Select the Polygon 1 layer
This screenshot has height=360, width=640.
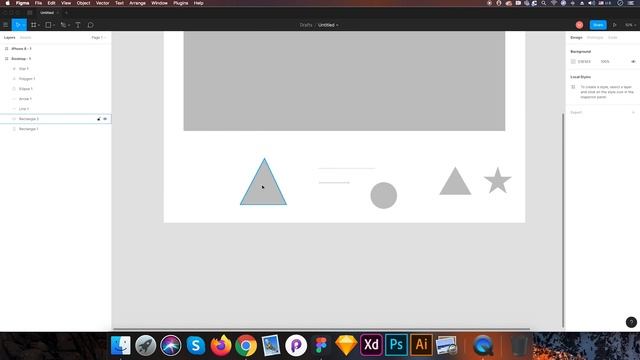56,79
